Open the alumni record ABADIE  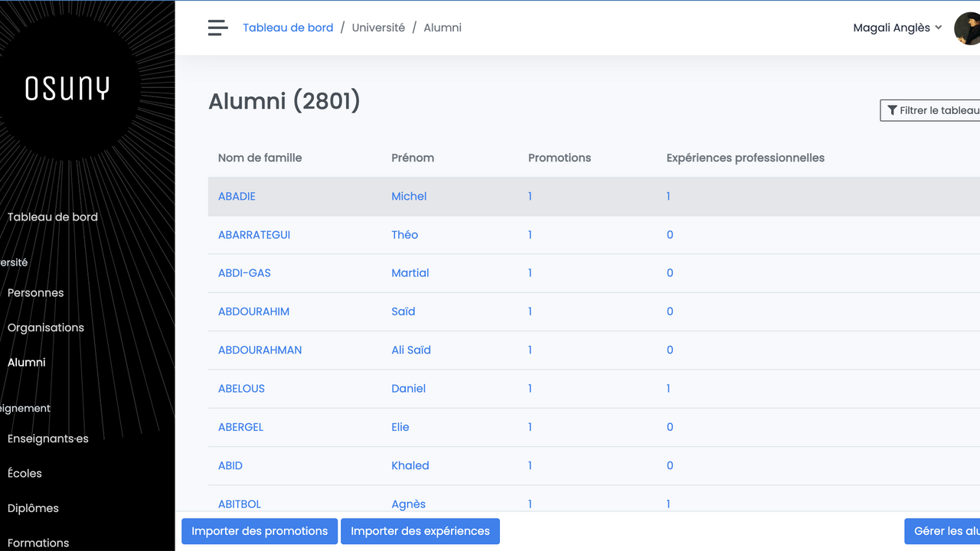[237, 196]
